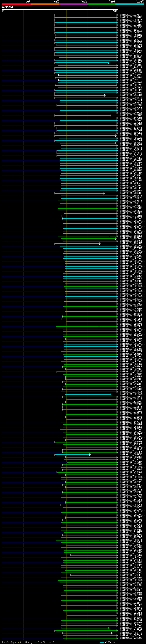Open the UniRef100_A7SBM2 hit

(x=131, y=216)
